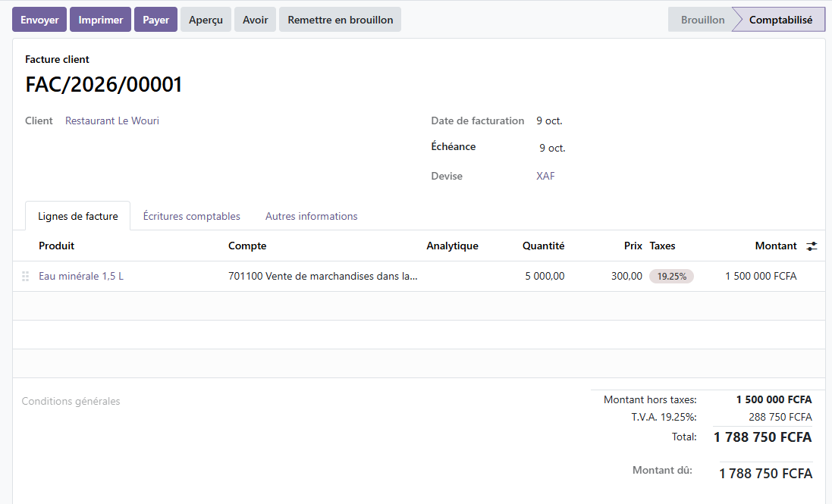
Task: Select the Comptabilisé status stage
Action: click(x=780, y=20)
